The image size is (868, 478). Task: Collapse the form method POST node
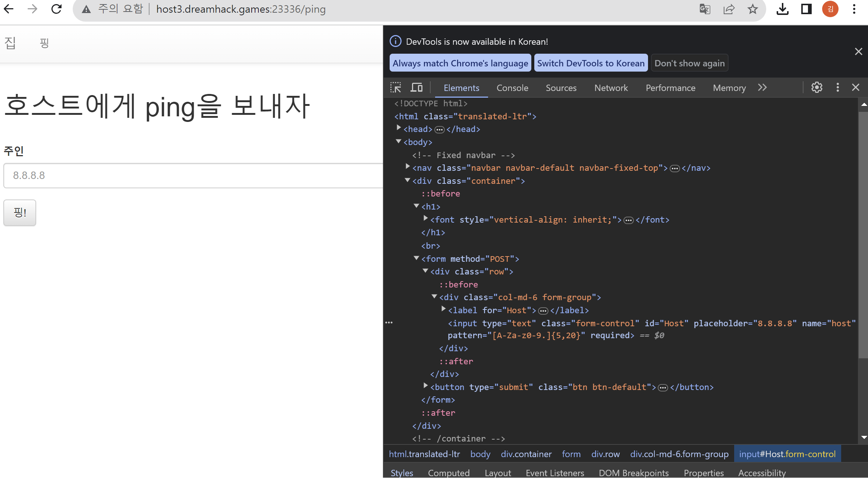(x=416, y=258)
